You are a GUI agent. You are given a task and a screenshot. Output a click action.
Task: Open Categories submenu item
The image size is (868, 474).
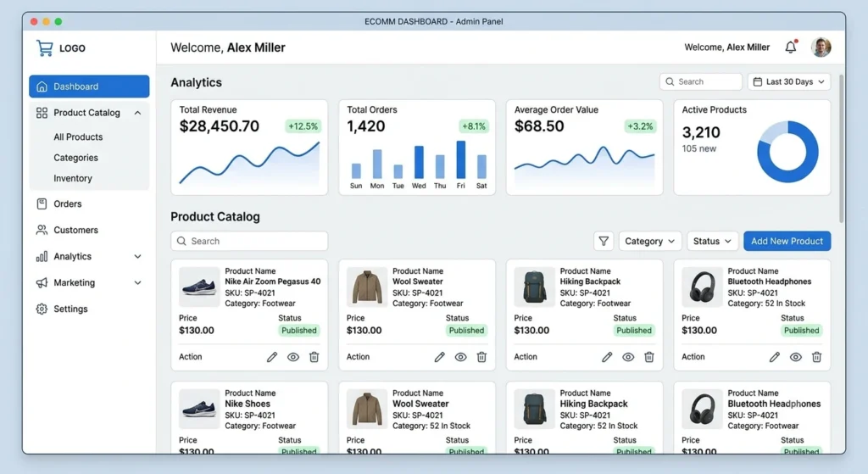click(75, 158)
